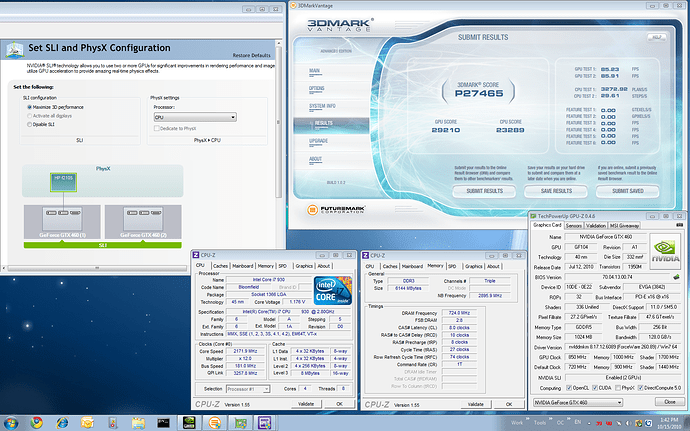Click SAVE RESULTS button in 3DMark
690x431 pixels.
(x=556, y=191)
